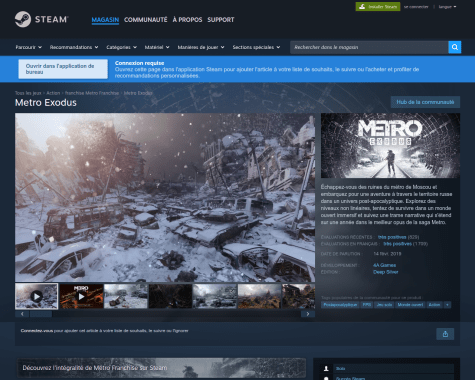
Task: Click the Metro Exodus breadcrumb
Action: (138, 93)
